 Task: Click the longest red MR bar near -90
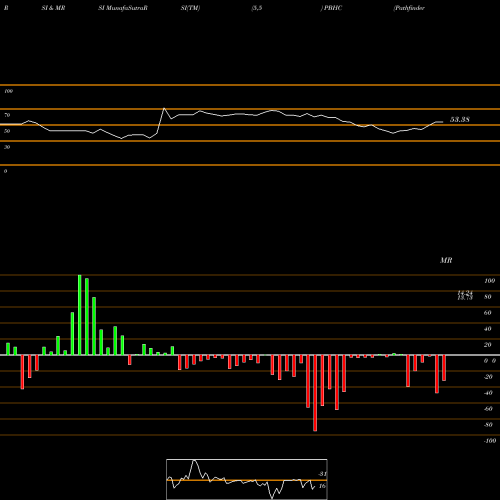[315, 393]
